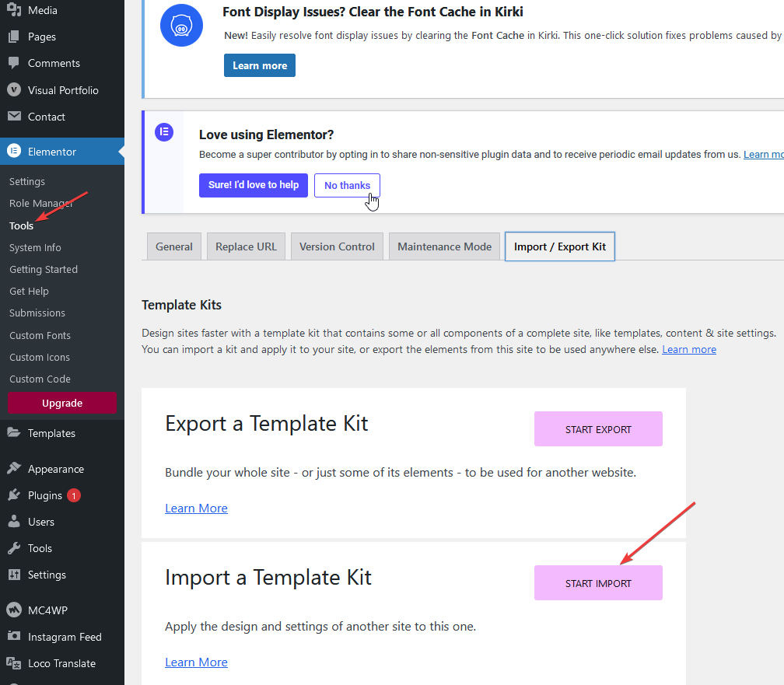Open Role Manager submenu item
Image resolution: width=784 pixels, height=685 pixels.
41,203
